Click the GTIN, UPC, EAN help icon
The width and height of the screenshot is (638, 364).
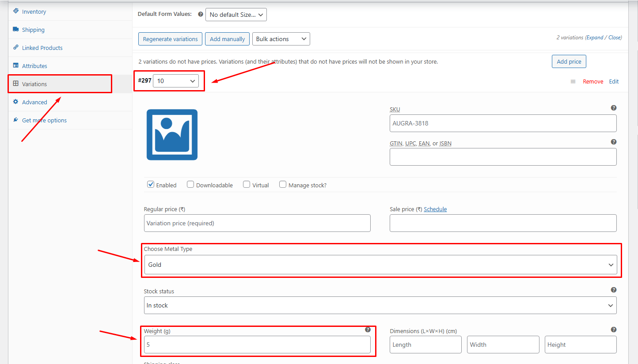(x=614, y=142)
